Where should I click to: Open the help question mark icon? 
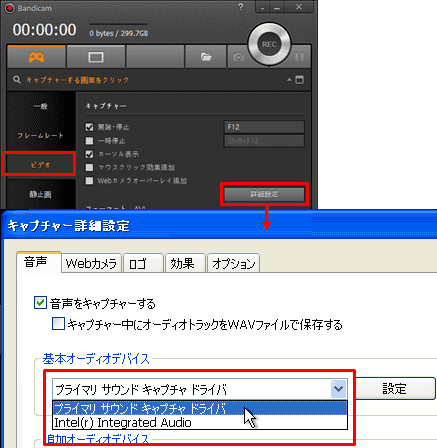point(241,7)
